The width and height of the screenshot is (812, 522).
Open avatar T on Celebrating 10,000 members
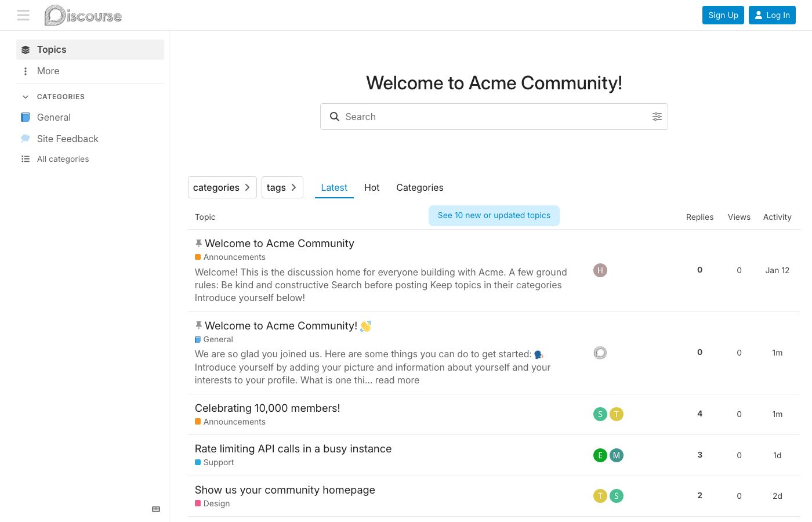(x=617, y=414)
